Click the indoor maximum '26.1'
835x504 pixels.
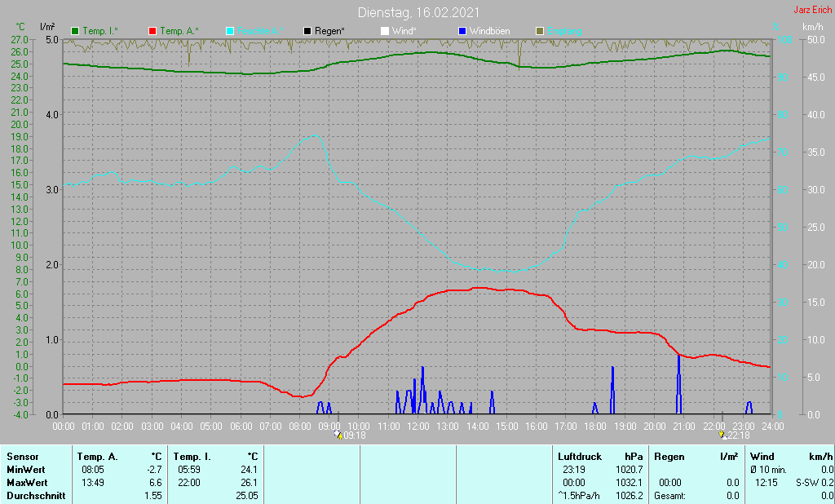pyautogui.click(x=249, y=483)
